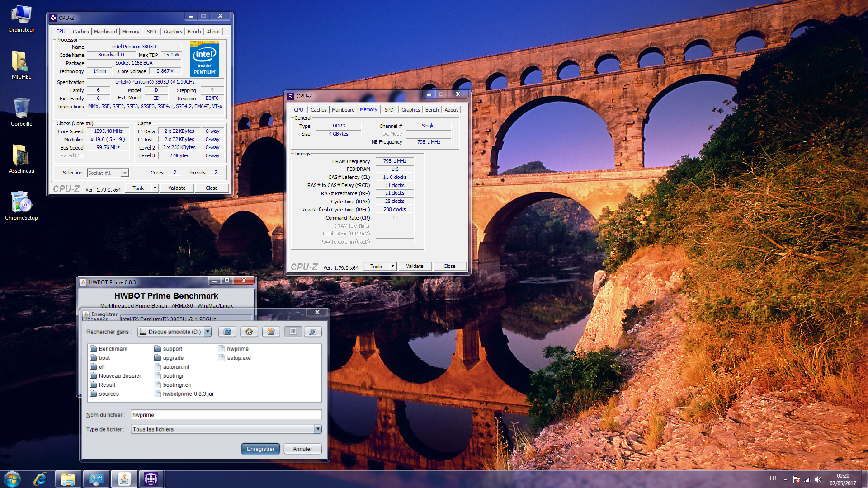Viewport: 868px width, 488px height.
Task: Open Tools dropdown arrow in CPU window
Action: [x=155, y=188]
